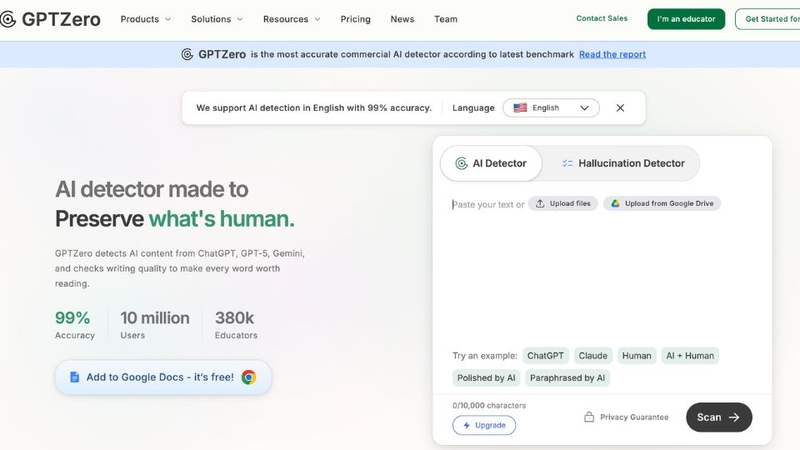This screenshot has height=450, width=800.
Task: Click the upload arrow icon
Action: pyautogui.click(x=540, y=204)
